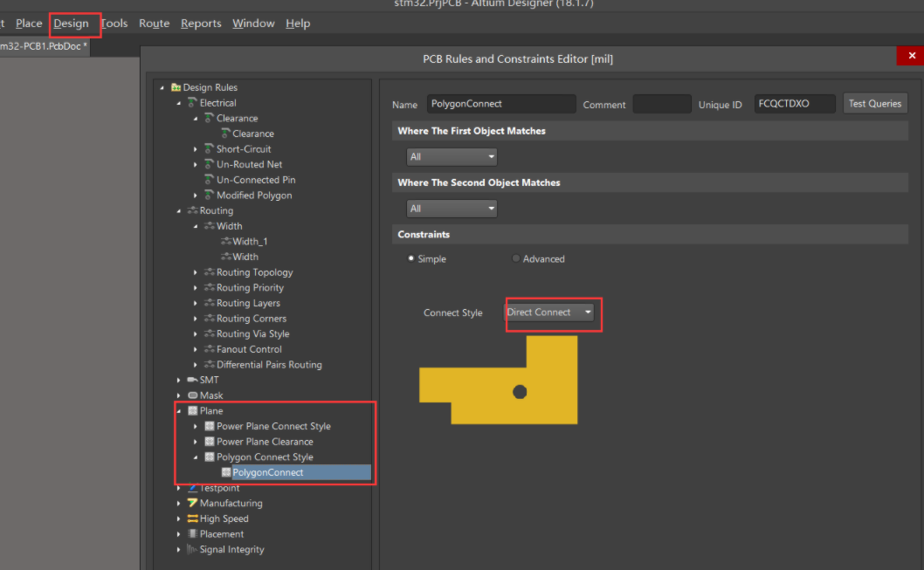Click the Manufacturing category icon
Image resolution: width=924 pixels, height=570 pixels.
(x=192, y=503)
